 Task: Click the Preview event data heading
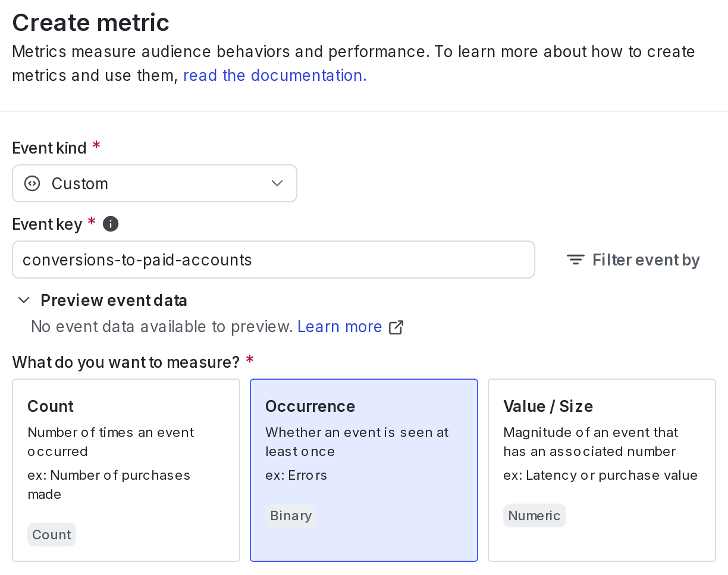(x=113, y=300)
